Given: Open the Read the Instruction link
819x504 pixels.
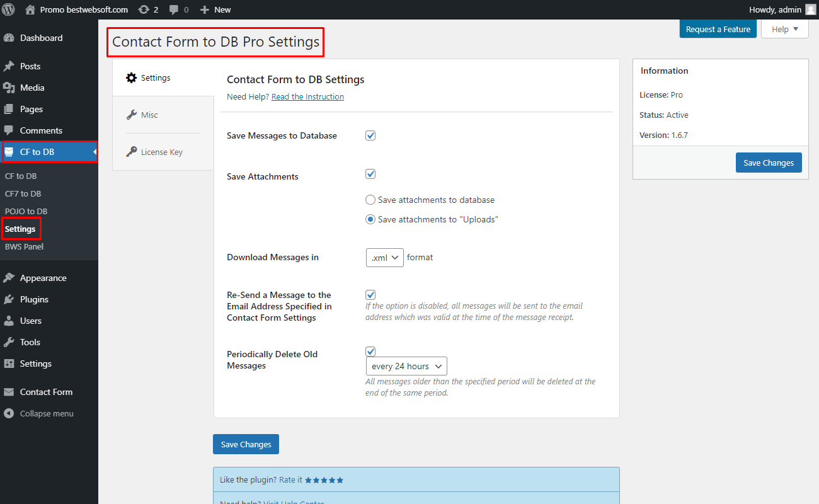Looking at the screenshot, I should (x=307, y=96).
